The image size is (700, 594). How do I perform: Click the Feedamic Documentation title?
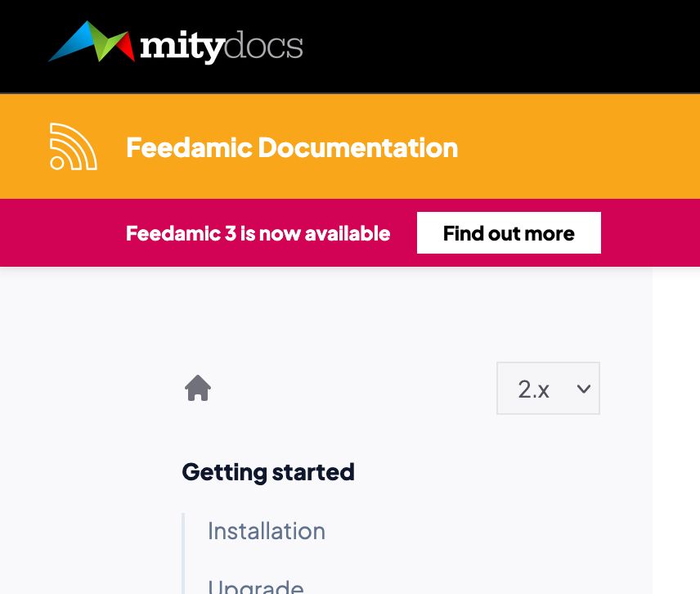[x=292, y=147]
